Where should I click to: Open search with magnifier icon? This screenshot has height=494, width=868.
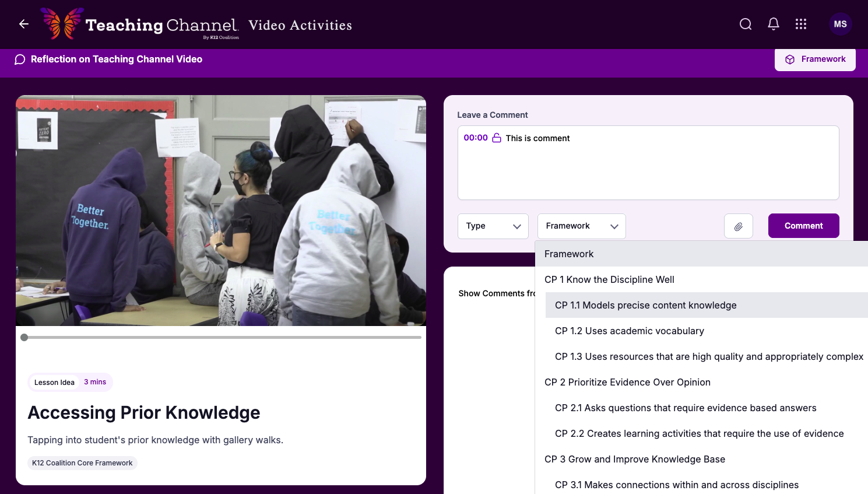(746, 24)
